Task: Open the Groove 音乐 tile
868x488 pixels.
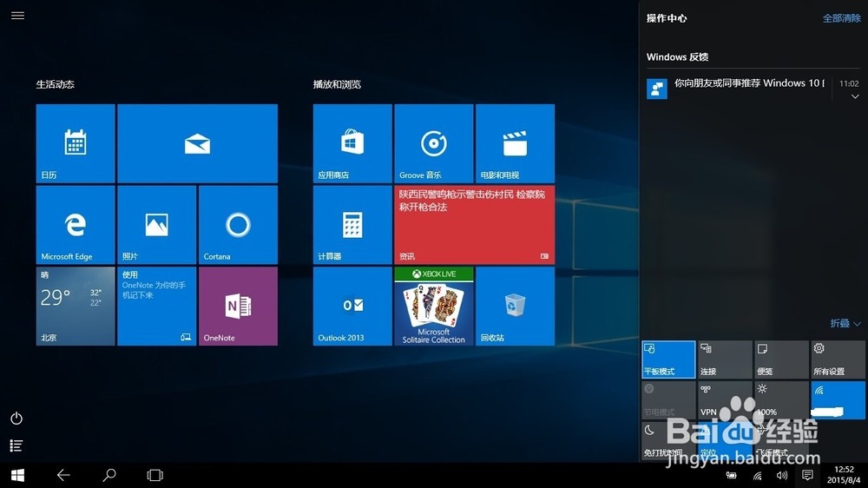Action: pos(434,143)
